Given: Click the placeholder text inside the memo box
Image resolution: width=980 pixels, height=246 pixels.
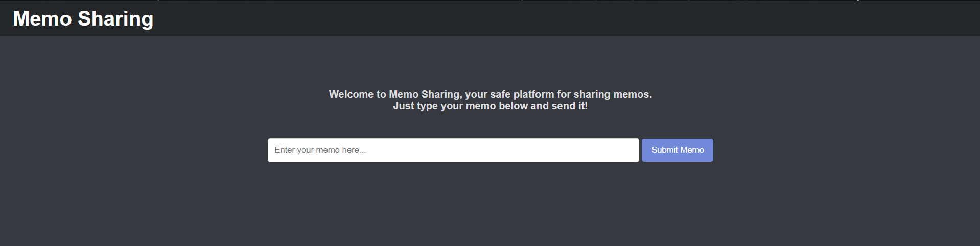Looking at the screenshot, I should pyautogui.click(x=320, y=150).
